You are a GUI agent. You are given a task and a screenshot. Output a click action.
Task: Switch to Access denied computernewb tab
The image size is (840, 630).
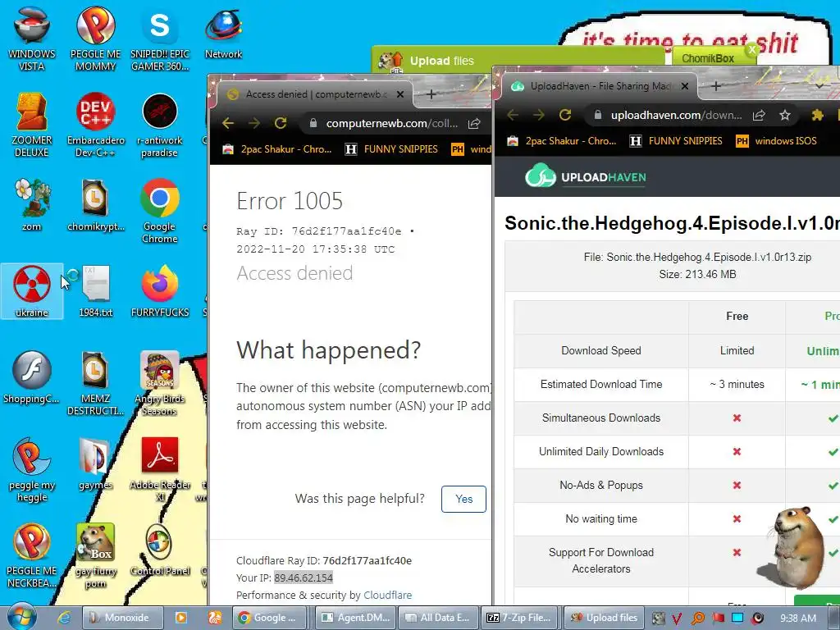tap(315, 94)
